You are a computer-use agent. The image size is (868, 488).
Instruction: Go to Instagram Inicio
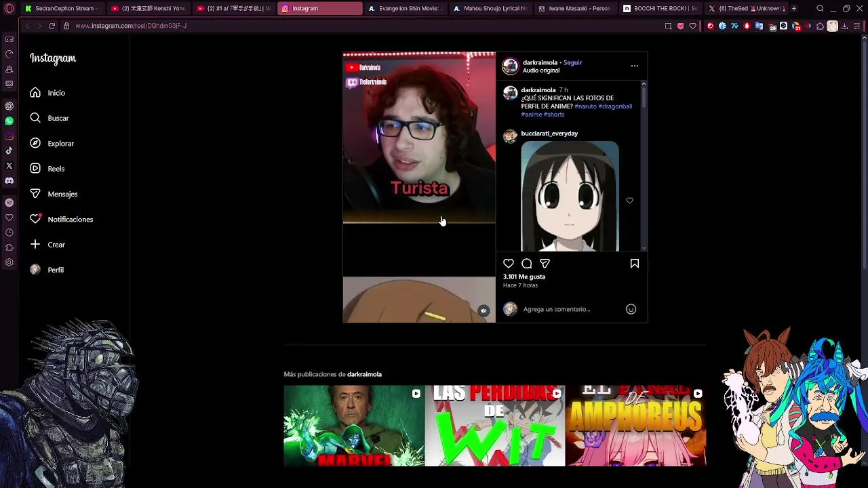point(47,93)
